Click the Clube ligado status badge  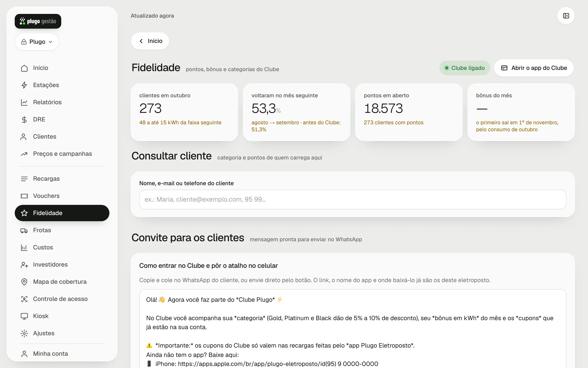coord(464,68)
